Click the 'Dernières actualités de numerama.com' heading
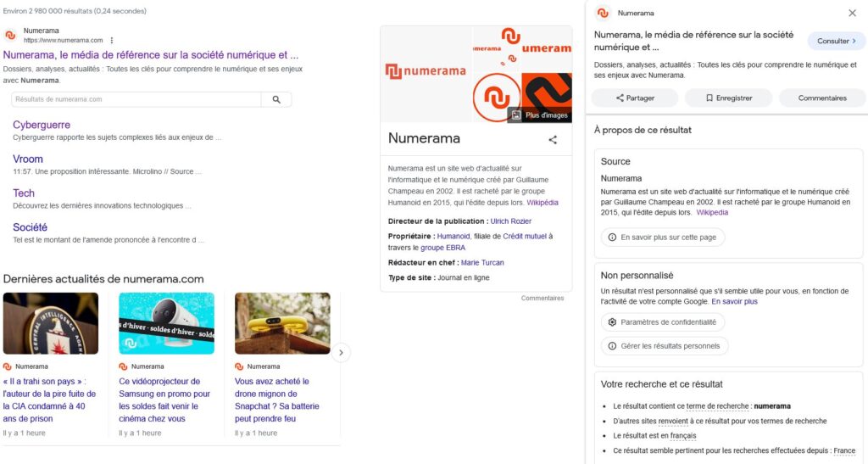 (x=103, y=279)
